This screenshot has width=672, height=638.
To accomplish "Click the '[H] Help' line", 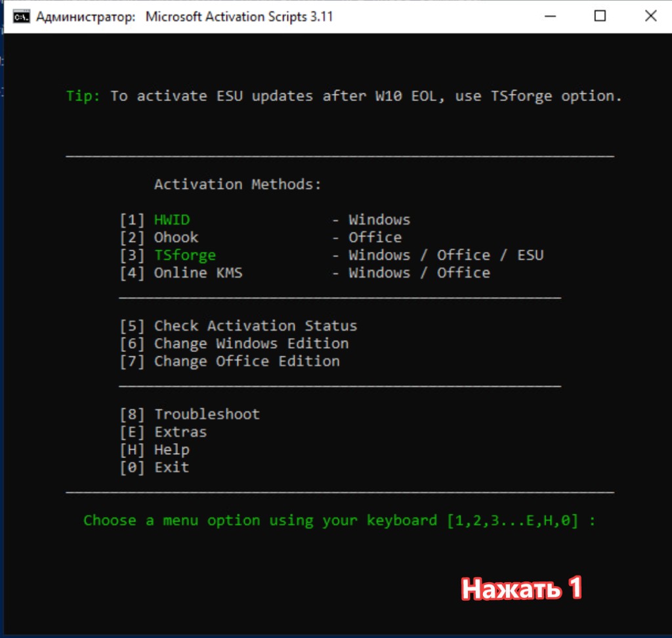I will click(154, 450).
